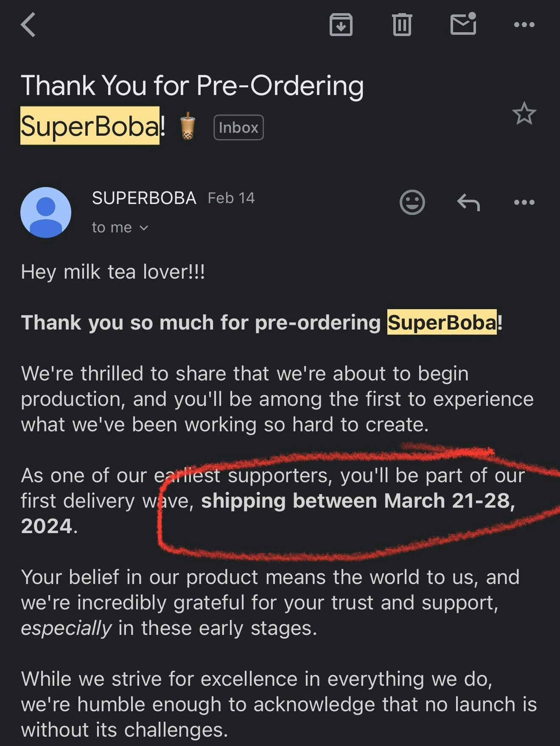Archive this email
This screenshot has height=746, width=560.
point(341,25)
